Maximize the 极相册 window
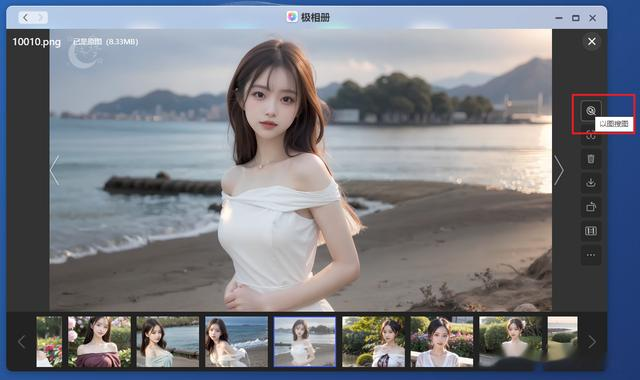640x380 pixels. (x=576, y=18)
